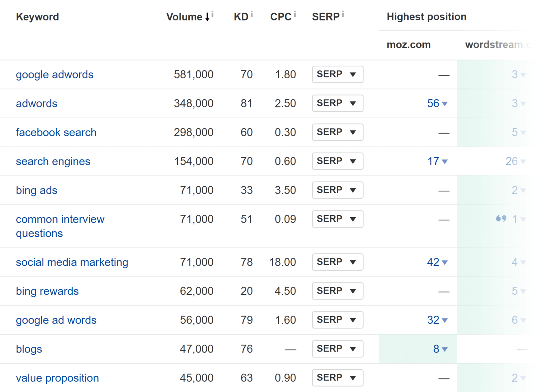Click volume value 348,000

(194, 103)
